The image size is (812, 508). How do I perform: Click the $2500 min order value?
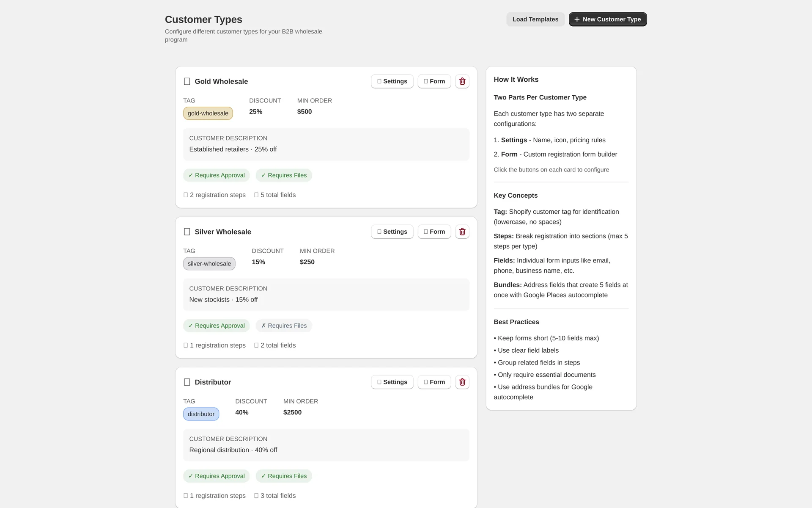[292, 412]
